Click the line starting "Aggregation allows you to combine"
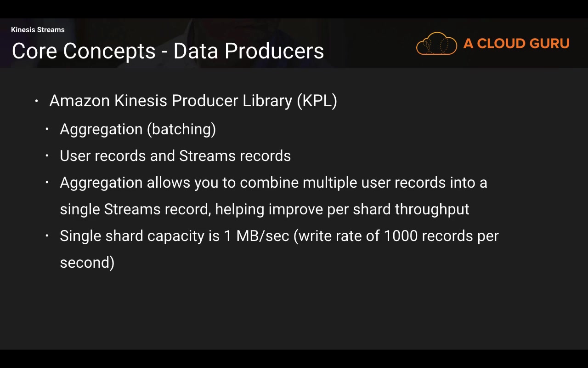Image resolution: width=588 pixels, height=368 pixels. click(x=273, y=183)
